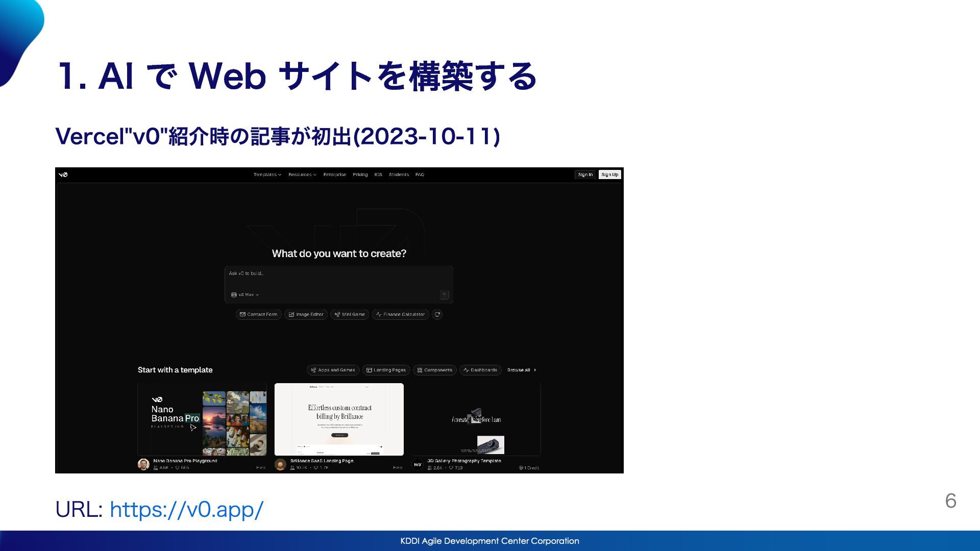Click the Sign Up button

point(609,174)
